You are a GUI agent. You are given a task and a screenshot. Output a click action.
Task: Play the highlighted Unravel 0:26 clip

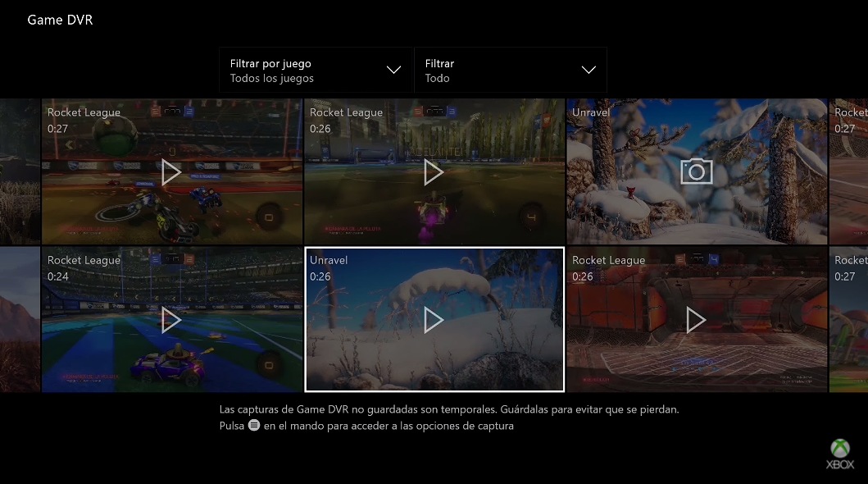(434, 320)
